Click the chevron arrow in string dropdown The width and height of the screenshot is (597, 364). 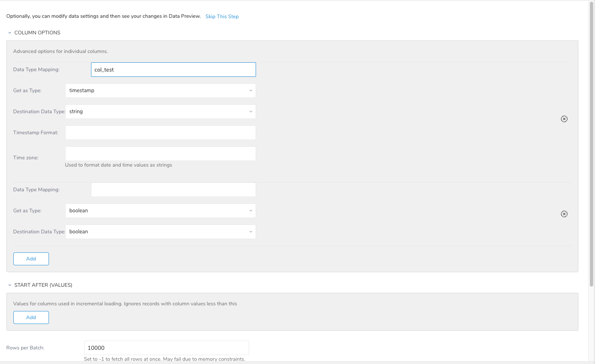coord(250,112)
